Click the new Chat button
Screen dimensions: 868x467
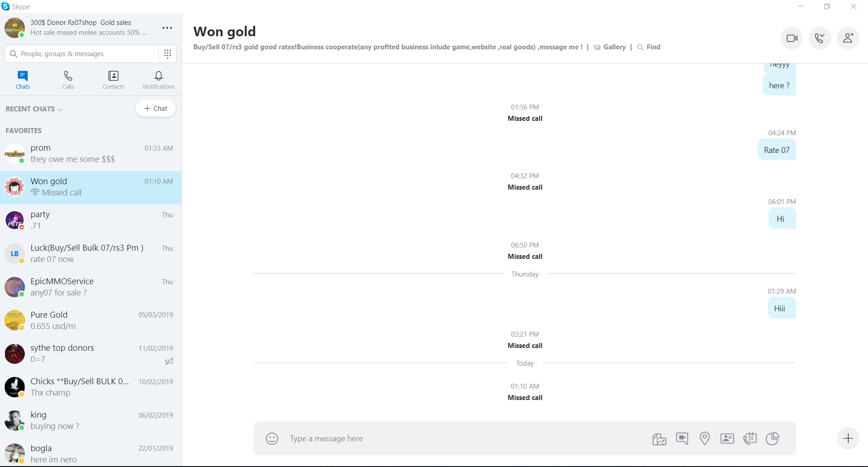(156, 109)
